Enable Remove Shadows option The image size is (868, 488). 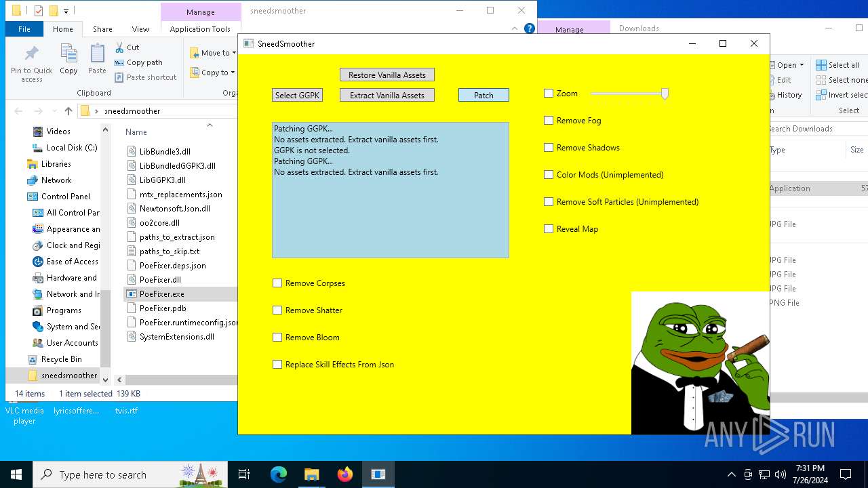(549, 148)
